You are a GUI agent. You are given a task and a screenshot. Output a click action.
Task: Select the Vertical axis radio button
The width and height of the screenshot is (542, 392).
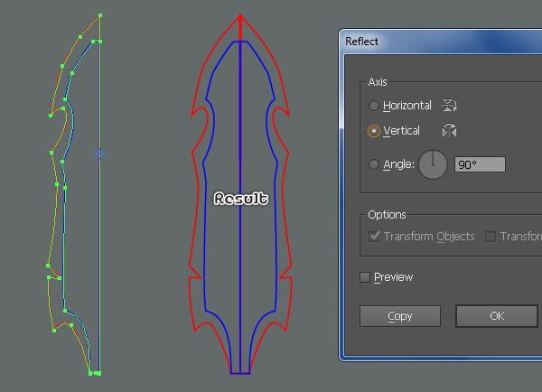374,131
